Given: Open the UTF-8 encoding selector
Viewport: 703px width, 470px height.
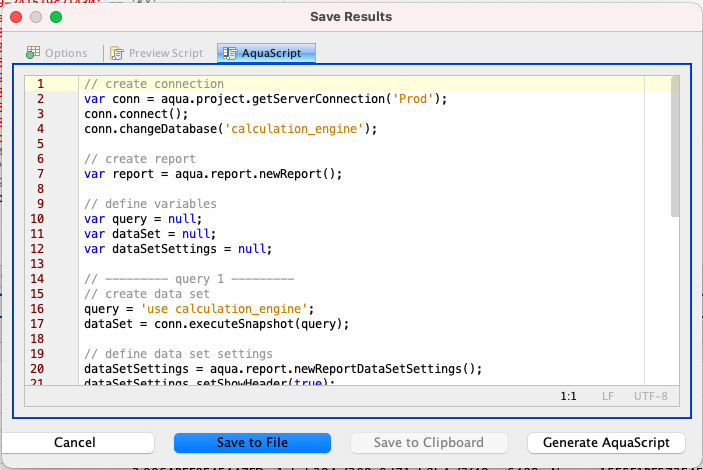Looking at the screenshot, I should click(x=650, y=396).
